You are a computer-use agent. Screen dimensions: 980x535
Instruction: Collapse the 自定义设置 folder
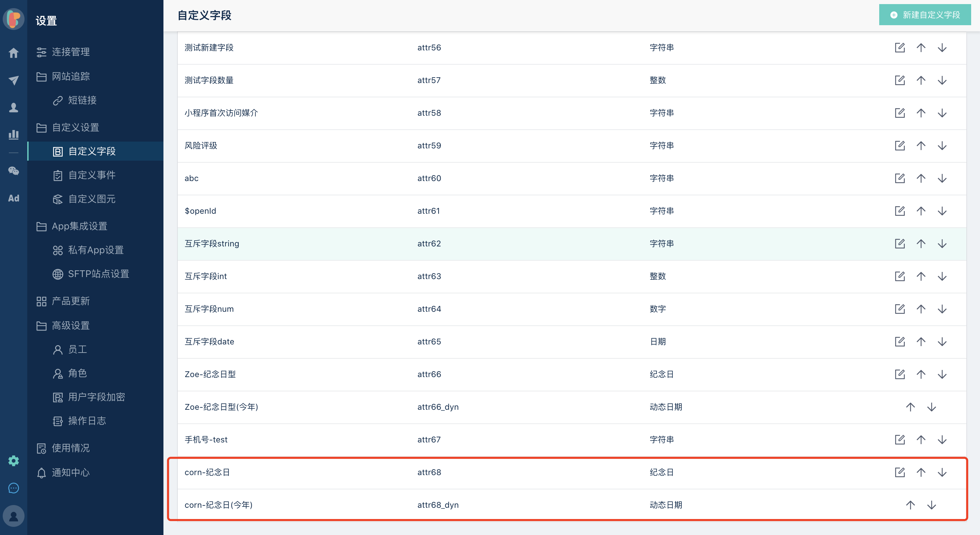[x=75, y=127]
